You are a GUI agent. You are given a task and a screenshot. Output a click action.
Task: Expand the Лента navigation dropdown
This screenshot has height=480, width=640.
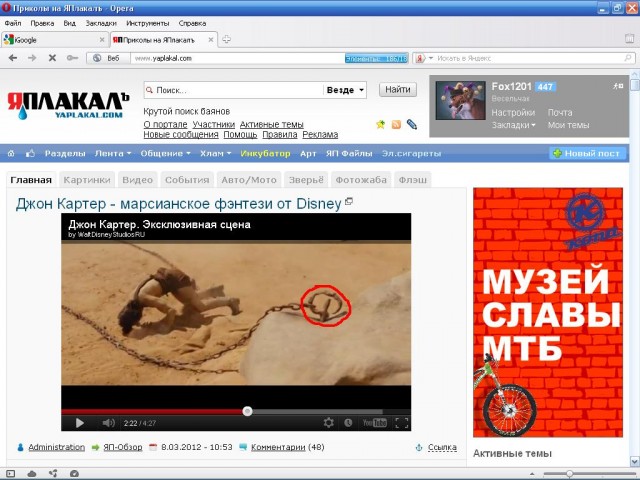112,154
